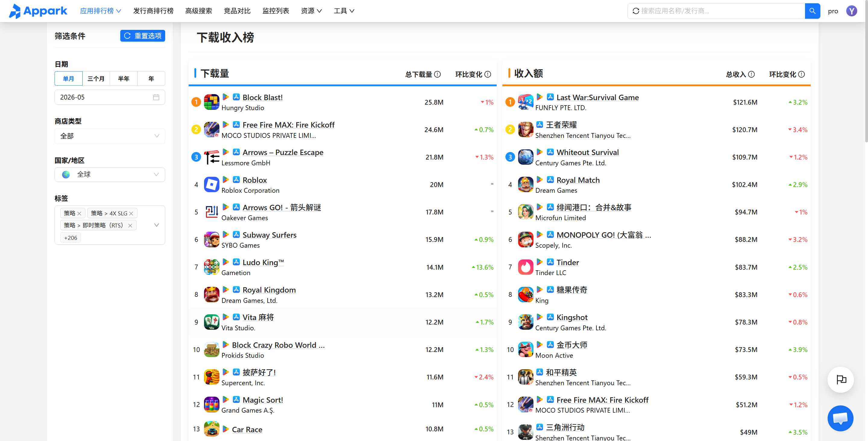Click the Appark logo

(38, 11)
